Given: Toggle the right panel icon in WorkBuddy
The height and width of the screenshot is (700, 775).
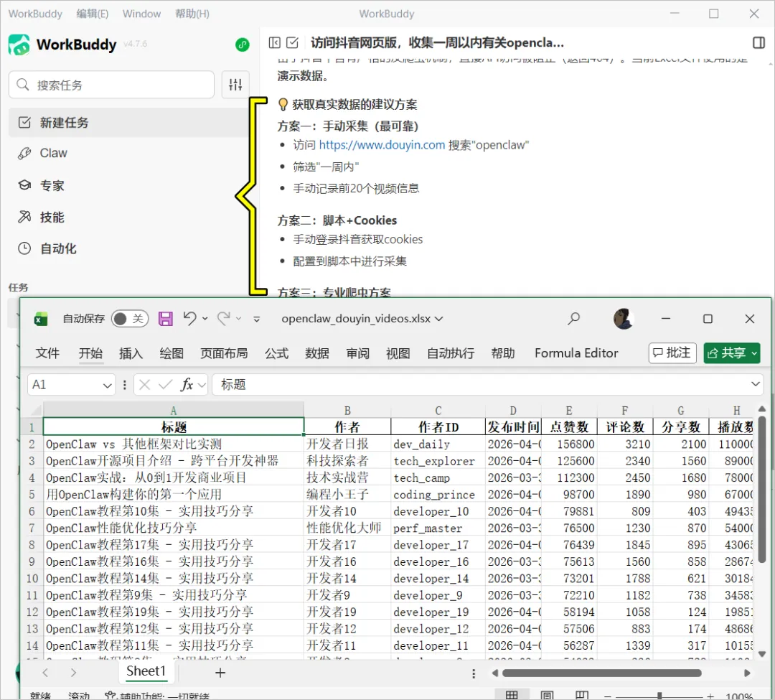Looking at the screenshot, I should tap(758, 43).
